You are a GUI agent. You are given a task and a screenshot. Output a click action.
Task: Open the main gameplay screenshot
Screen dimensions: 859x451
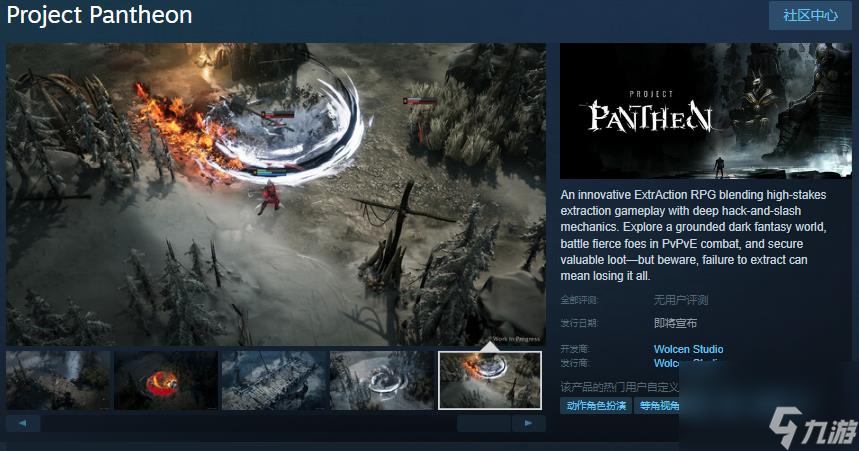[276, 194]
